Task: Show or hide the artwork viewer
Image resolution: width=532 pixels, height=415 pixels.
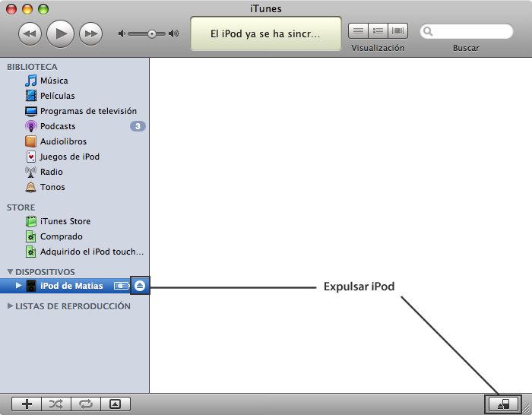Action: coord(116,404)
